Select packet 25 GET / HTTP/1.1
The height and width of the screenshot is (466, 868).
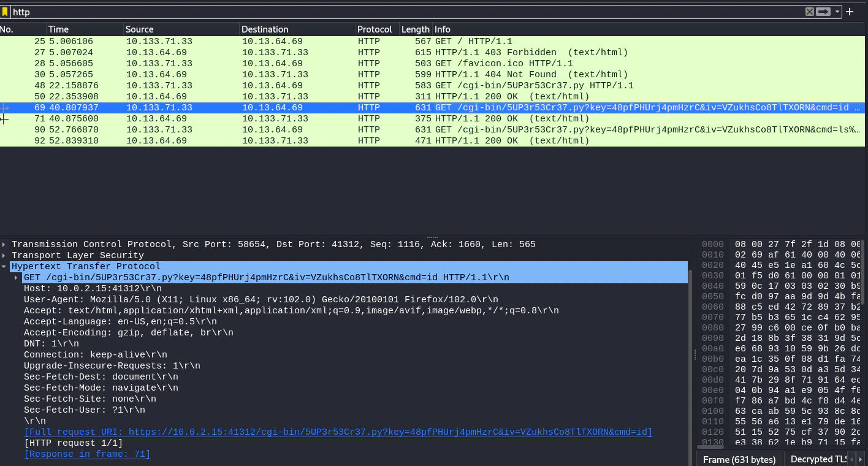click(432, 42)
